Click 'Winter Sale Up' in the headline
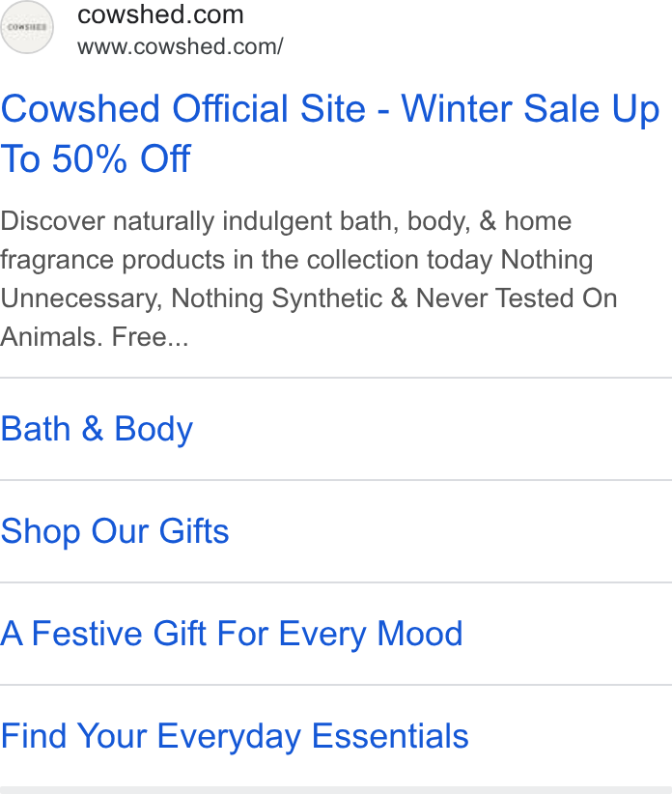 coord(530,109)
